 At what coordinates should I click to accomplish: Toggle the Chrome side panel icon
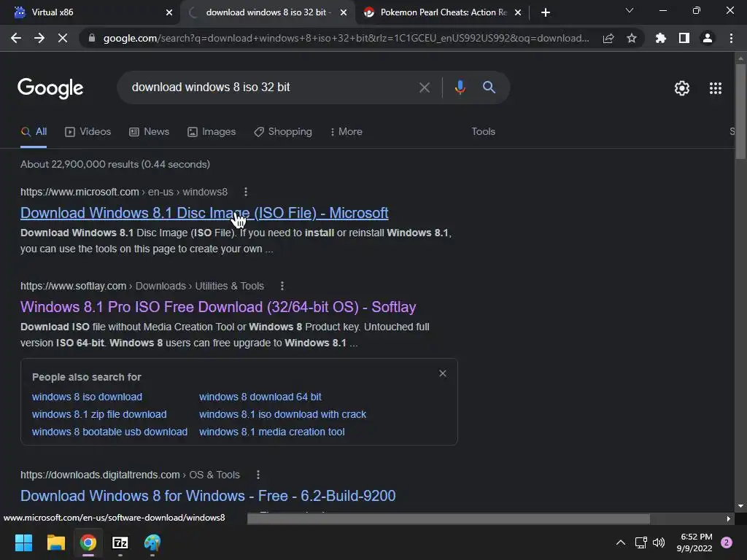point(684,38)
